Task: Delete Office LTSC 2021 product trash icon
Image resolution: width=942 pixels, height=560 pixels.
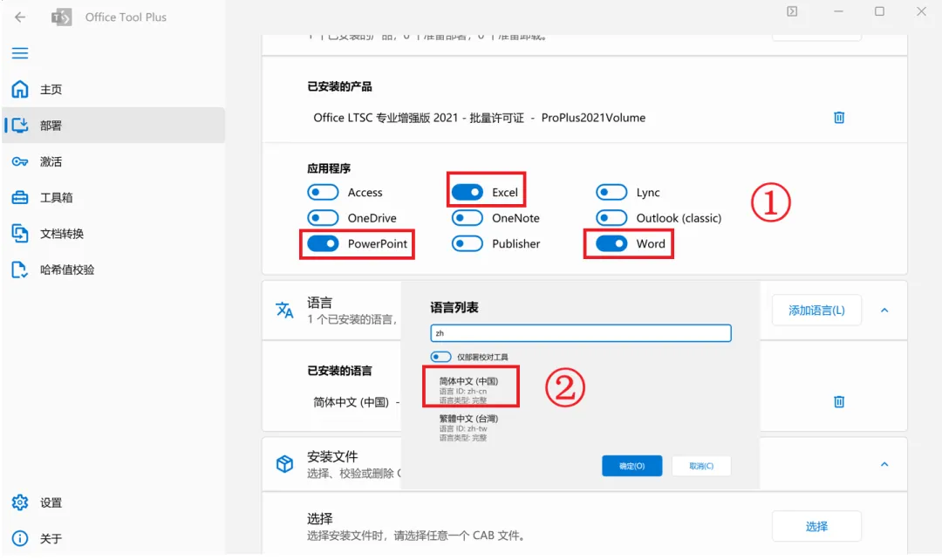Action: (x=839, y=118)
